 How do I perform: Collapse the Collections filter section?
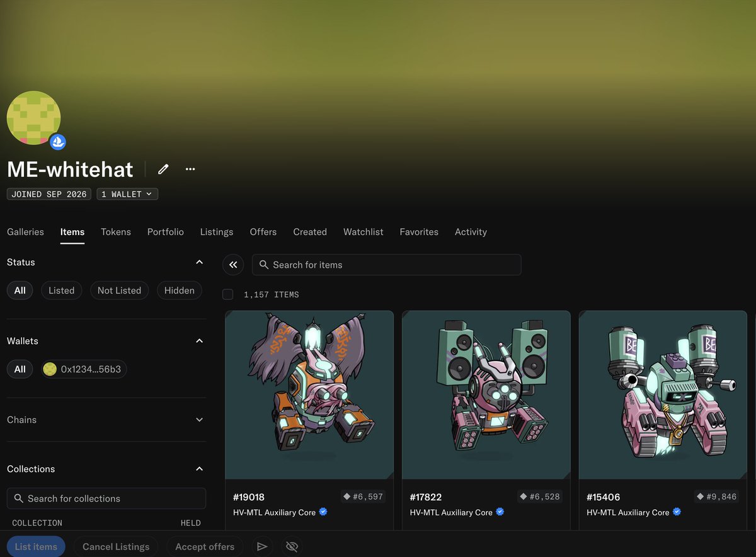pos(200,469)
